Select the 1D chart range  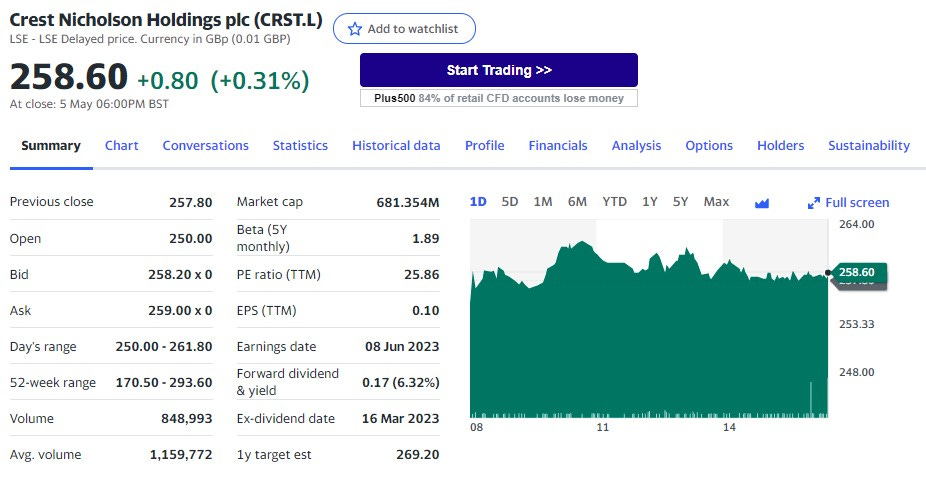[478, 202]
